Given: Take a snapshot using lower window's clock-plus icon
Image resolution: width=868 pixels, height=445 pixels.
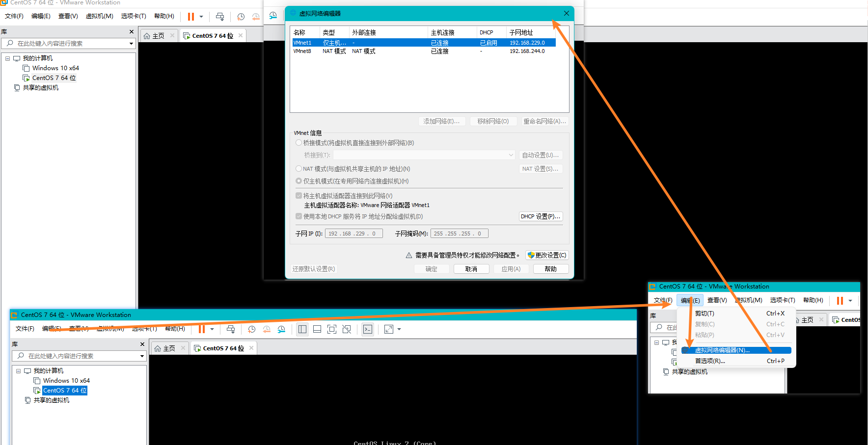Looking at the screenshot, I should pyautogui.click(x=252, y=329).
